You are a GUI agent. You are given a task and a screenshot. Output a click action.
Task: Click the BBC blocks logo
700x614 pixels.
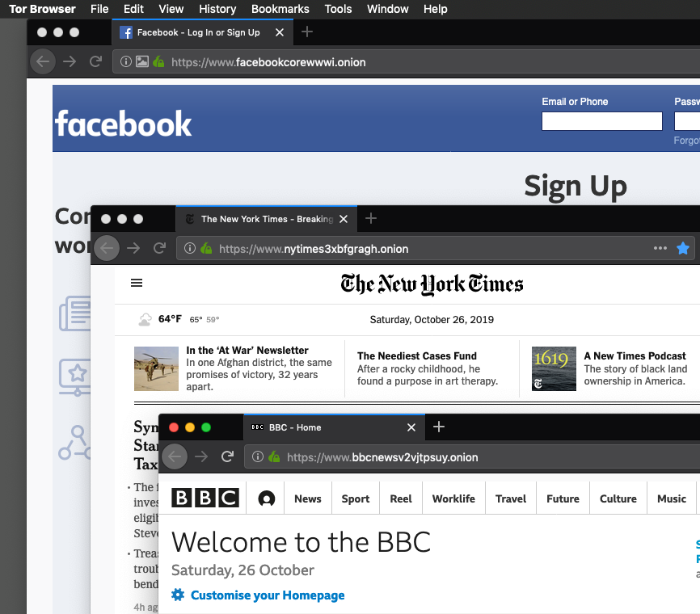(205, 498)
